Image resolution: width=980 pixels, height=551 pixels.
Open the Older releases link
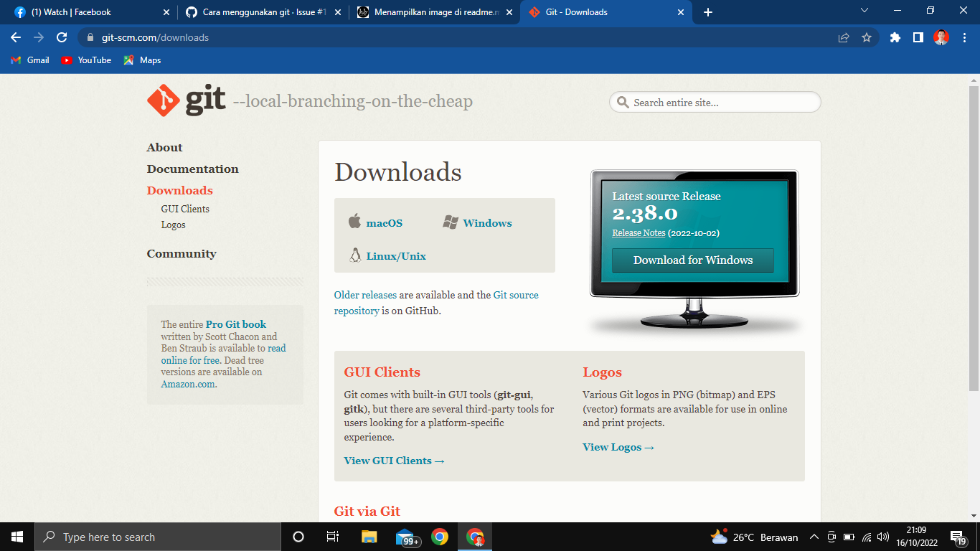pos(365,295)
